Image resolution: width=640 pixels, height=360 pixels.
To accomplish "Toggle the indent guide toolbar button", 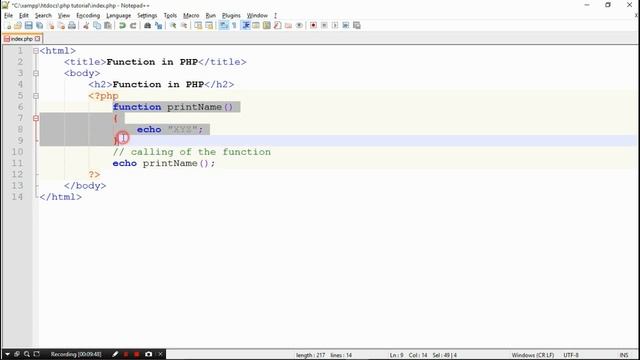I will 246,25.
